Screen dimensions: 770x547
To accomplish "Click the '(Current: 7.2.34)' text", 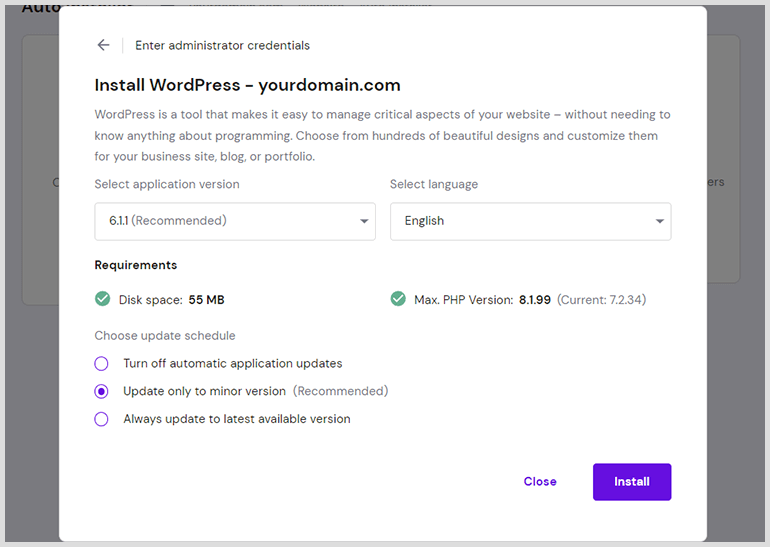I will (602, 300).
